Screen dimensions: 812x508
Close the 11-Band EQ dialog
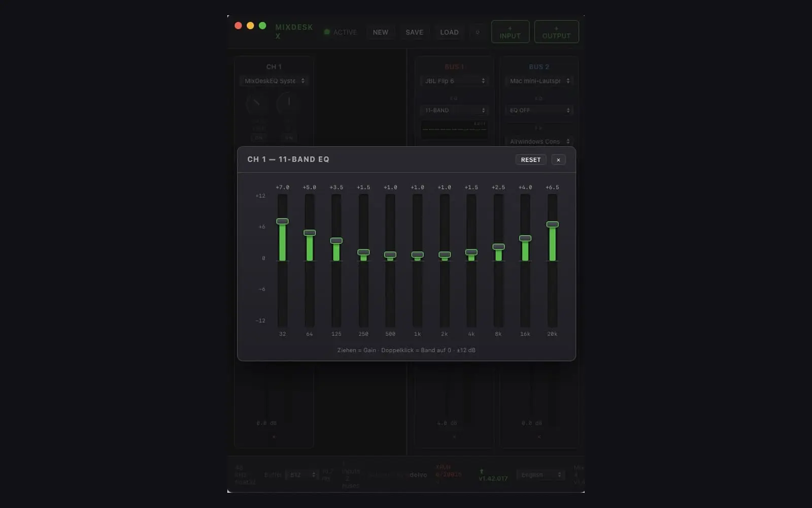point(558,160)
